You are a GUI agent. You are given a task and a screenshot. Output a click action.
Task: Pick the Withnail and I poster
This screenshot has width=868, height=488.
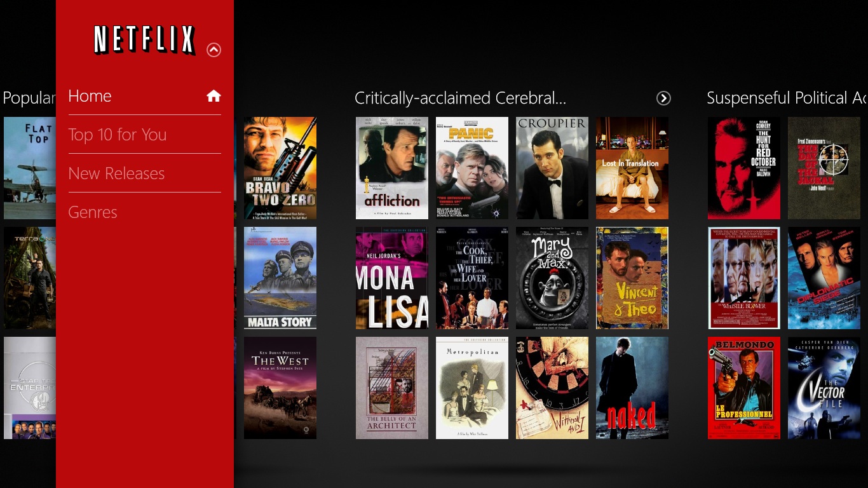[x=552, y=388]
